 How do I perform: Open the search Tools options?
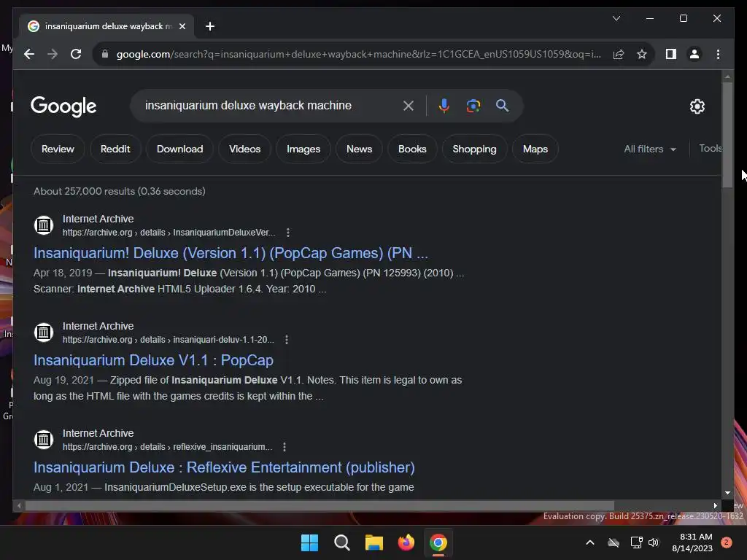pyautogui.click(x=710, y=149)
